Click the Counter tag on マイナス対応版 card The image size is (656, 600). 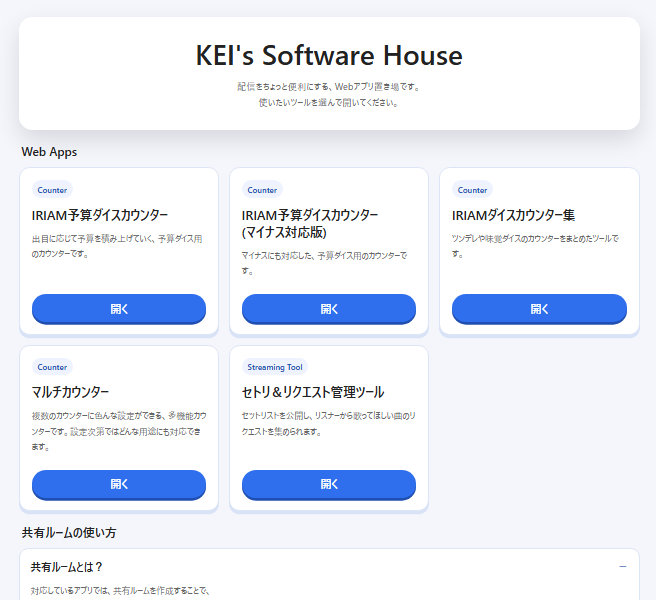[262, 190]
